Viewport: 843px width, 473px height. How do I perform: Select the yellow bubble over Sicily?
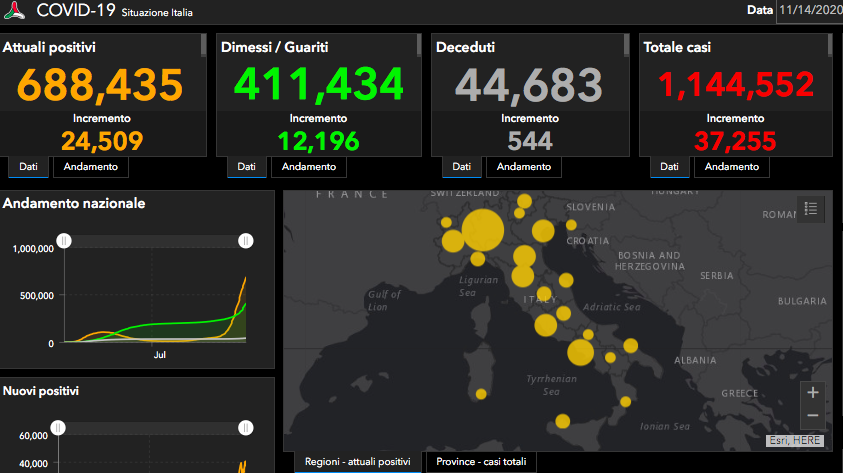(x=562, y=421)
